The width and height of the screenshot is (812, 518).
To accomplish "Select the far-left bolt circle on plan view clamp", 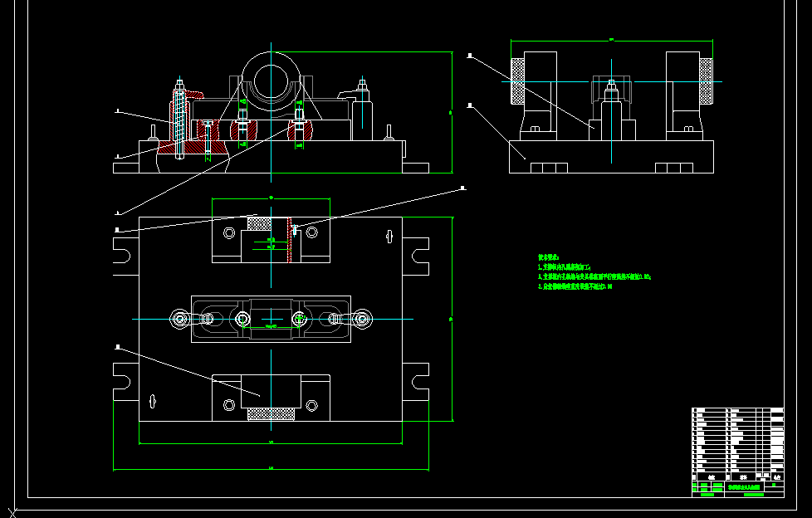I will 180,319.
